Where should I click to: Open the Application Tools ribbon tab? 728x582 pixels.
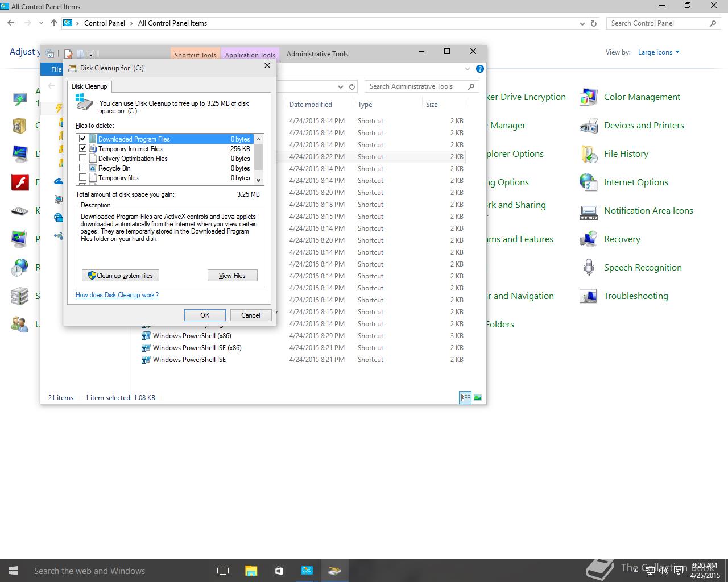[x=250, y=55]
